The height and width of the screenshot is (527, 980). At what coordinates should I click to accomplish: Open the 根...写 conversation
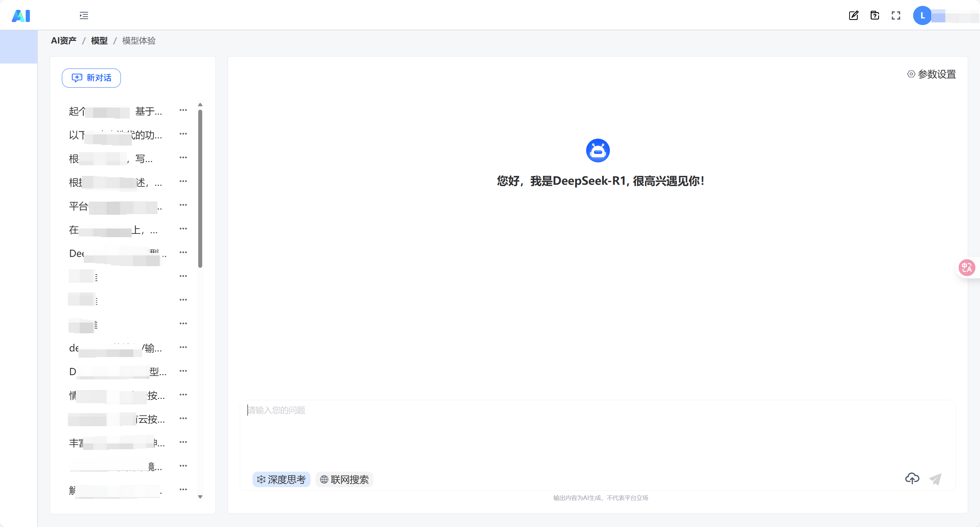[111, 159]
